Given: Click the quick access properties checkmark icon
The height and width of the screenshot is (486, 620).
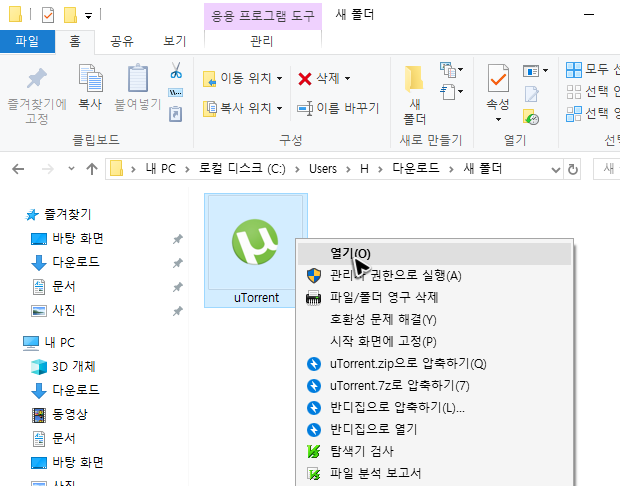Looking at the screenshot, I should [x=48, y=15].
